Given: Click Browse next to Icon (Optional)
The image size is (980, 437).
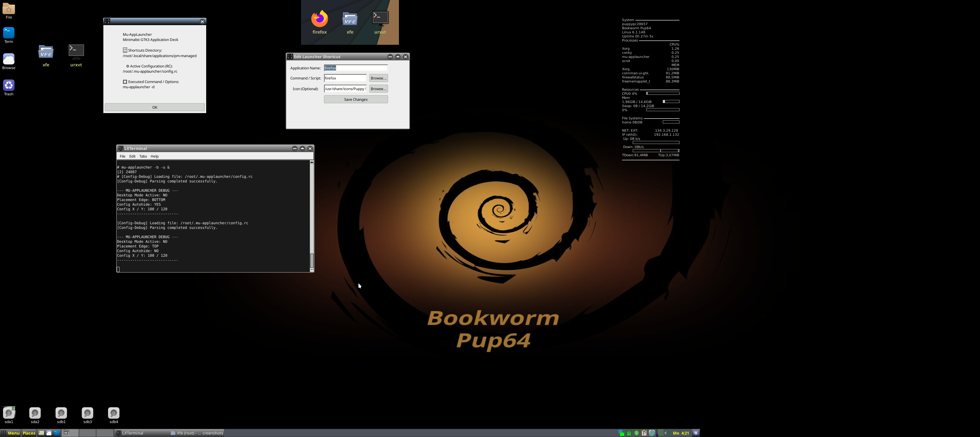Looking at the screenshot, I should point(378,88).
